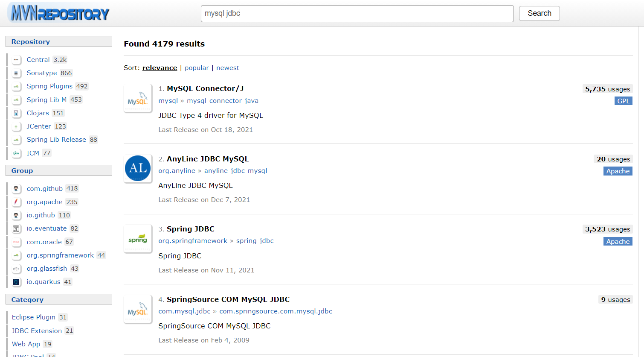This screenshot has height=357, width=644.
Task: Open MySQL Connector/J logo thumbnail
Action: (138, 98)
